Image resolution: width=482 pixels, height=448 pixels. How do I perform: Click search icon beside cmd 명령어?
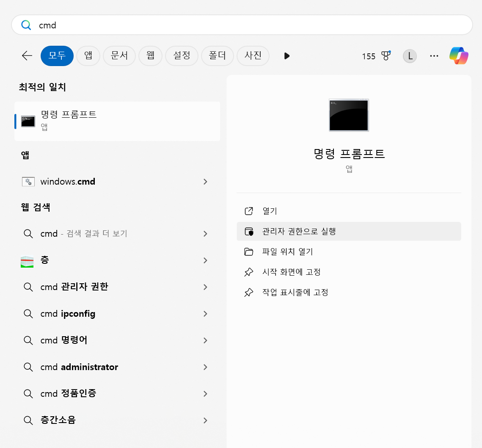[28, 340]
